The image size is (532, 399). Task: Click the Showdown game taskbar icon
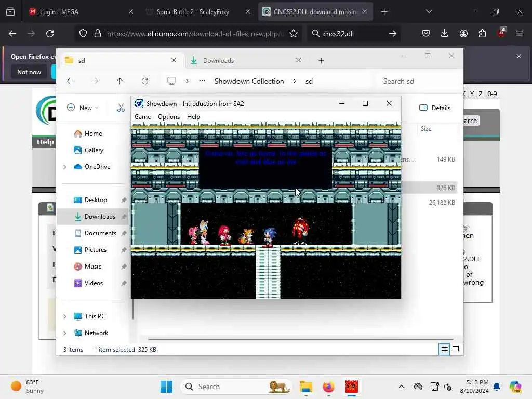(x=352, y=387)
